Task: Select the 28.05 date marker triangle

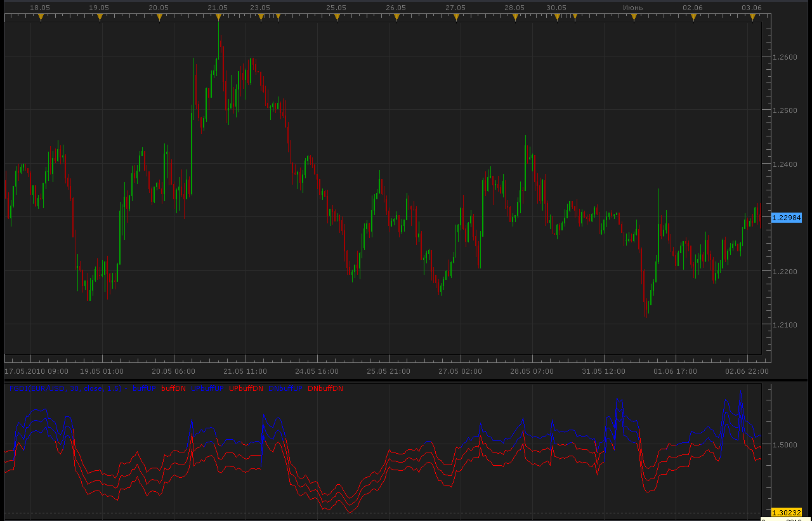Action: (x=515, y=18)
